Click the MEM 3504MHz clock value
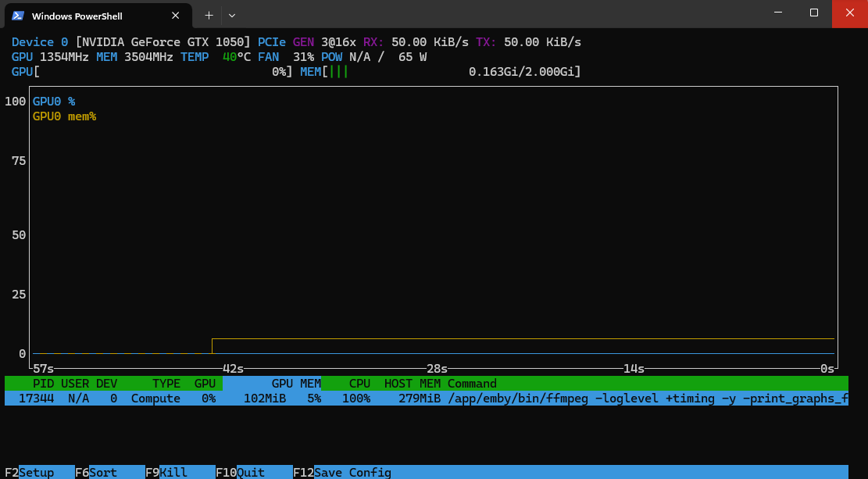This screenshot has width=868, height=479. pyautogui.click(x=134, y=57)
